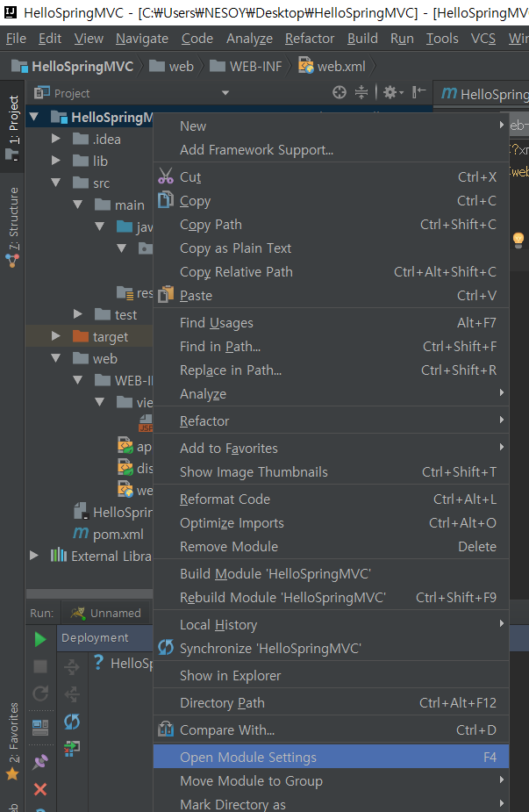Click Copy Path in the context menu
This screenshot has width=529, height=812.
332,224
